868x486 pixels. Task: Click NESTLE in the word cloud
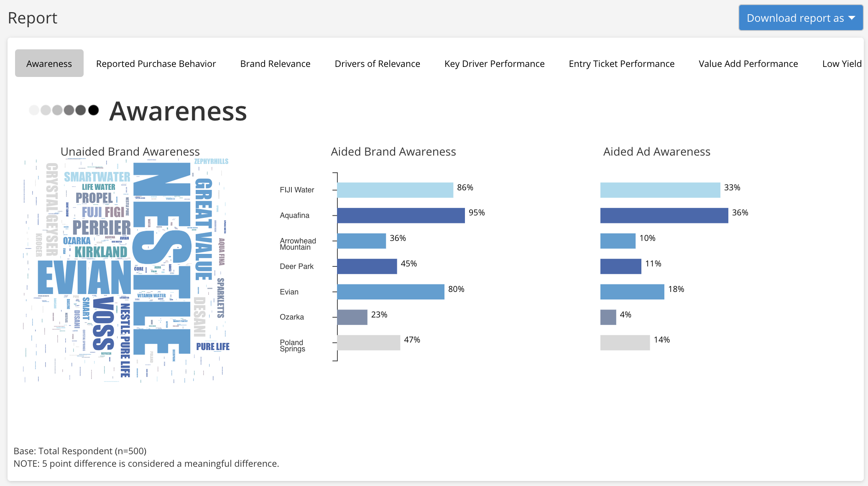point(162,258)
